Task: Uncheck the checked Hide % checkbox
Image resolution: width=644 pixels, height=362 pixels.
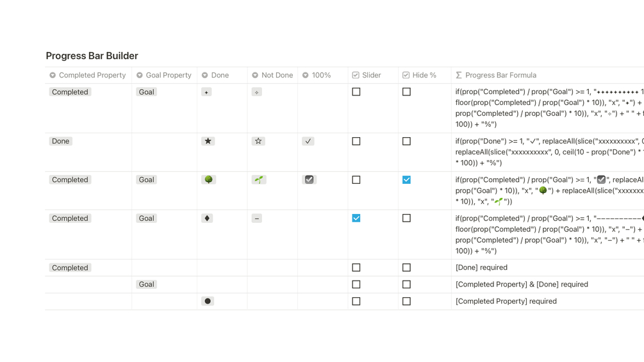Action: pyautogui.click(x=406, y=180)
